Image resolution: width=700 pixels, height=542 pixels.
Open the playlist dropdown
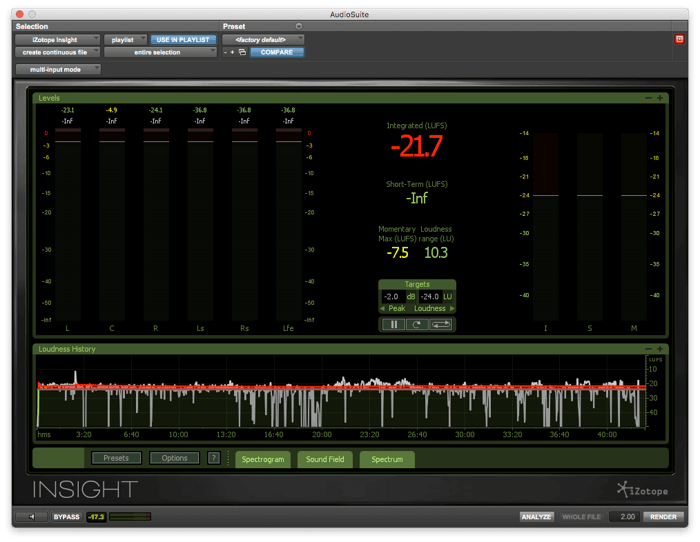click(x=125, y=40)
